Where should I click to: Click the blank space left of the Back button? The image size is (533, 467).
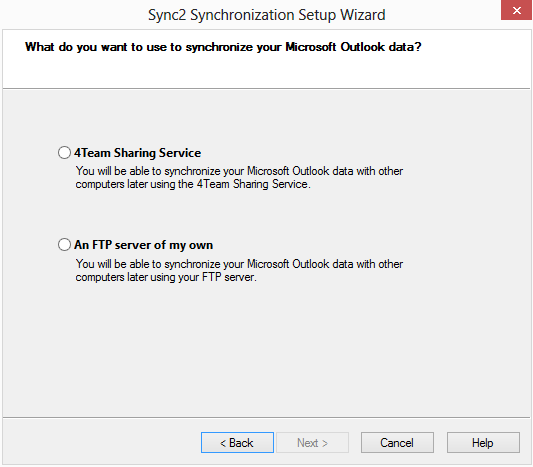click(102, 443)
